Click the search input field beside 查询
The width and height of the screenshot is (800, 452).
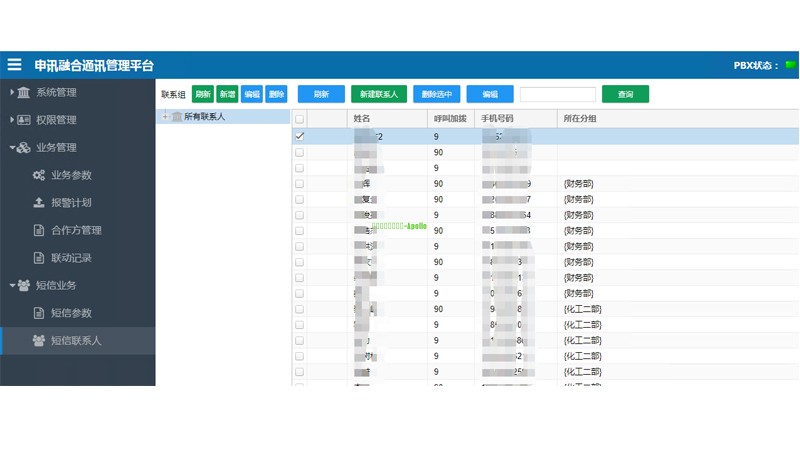pos(557,94)
